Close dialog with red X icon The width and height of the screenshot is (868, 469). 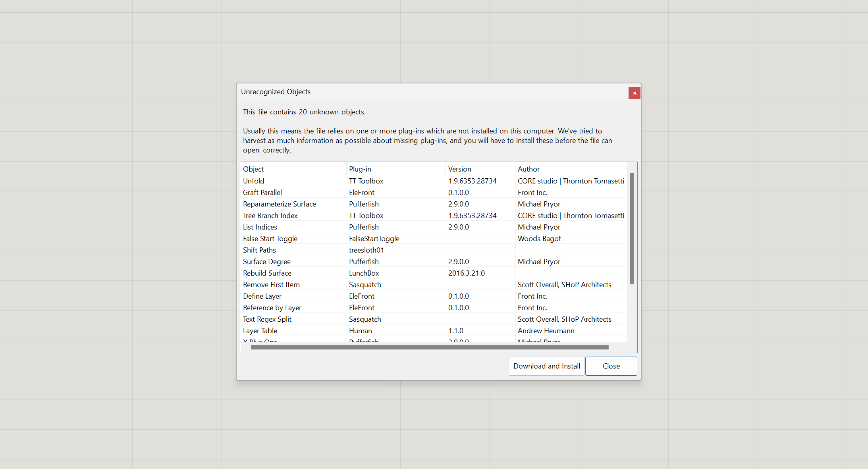coord(634,93)
